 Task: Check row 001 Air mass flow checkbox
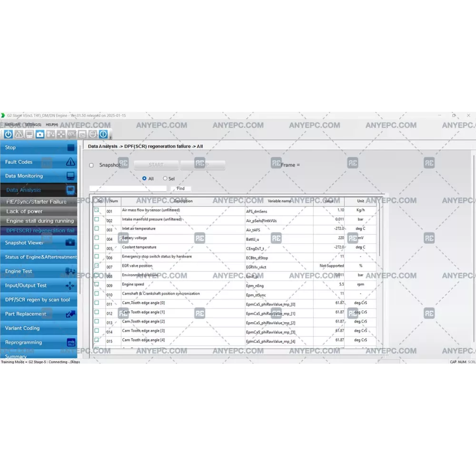pyautogui.click(x=97, y=210)
